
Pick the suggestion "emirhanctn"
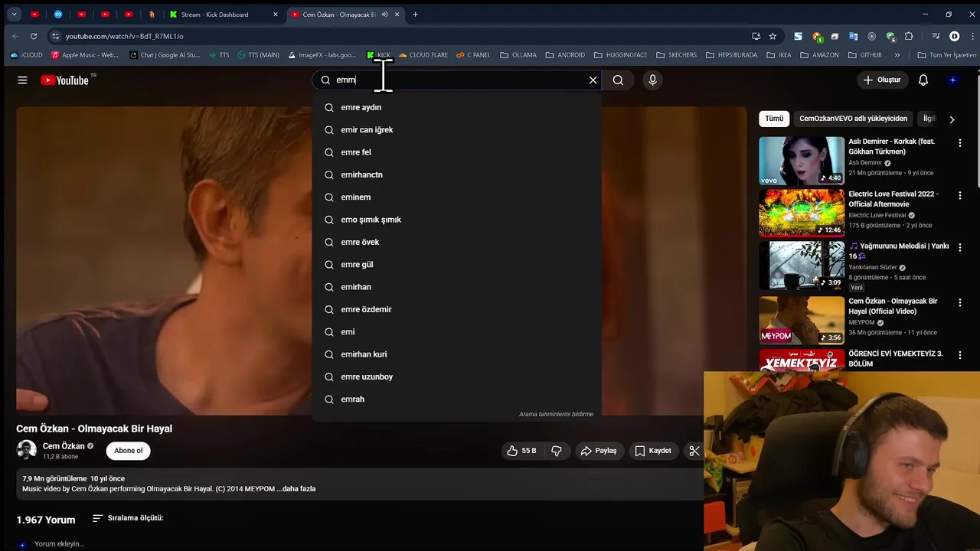pyautogui.click(x=456, y=174)
